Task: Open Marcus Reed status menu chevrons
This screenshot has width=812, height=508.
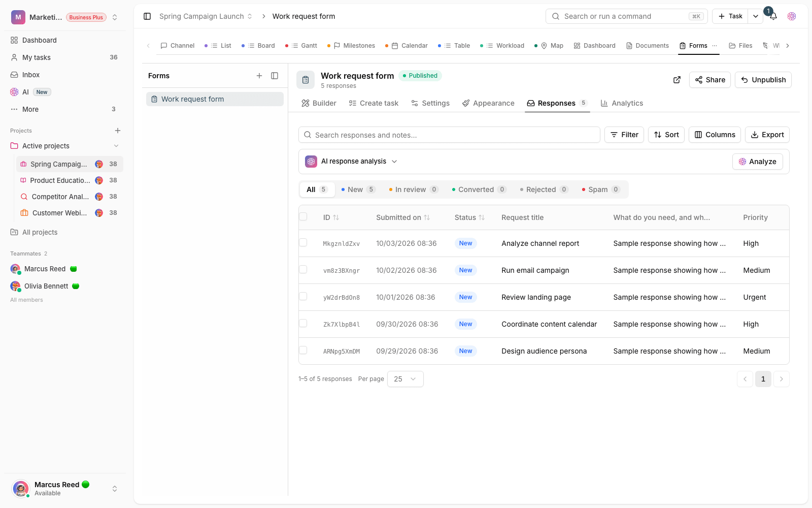Action: tap(115, 489)
